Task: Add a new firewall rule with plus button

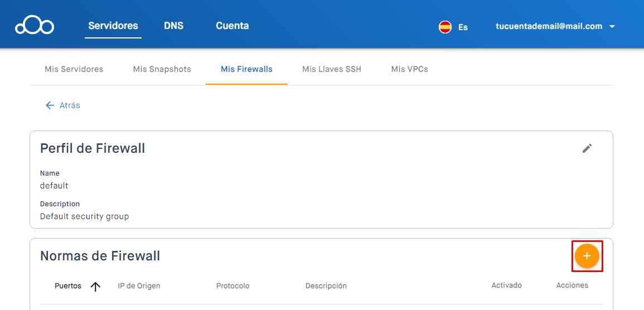Action: pos(587,256)
